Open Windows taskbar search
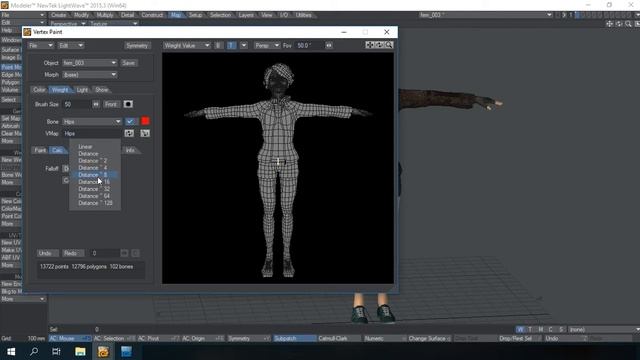This screenshot has height=360, width=640. pyautogui.click(x=34, y=351)
